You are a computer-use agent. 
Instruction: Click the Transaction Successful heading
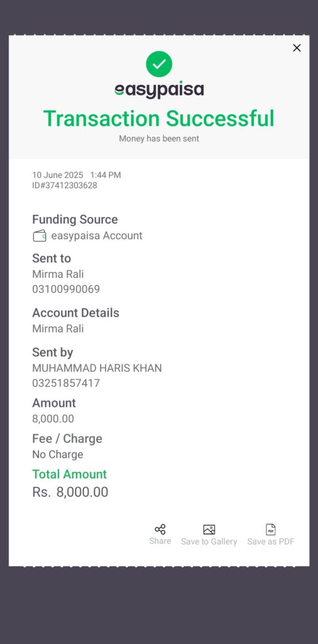[159, 118]
